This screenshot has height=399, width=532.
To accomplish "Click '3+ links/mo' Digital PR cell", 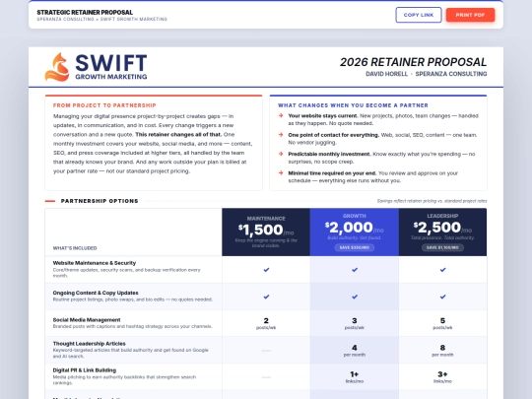I will point(442,377).
